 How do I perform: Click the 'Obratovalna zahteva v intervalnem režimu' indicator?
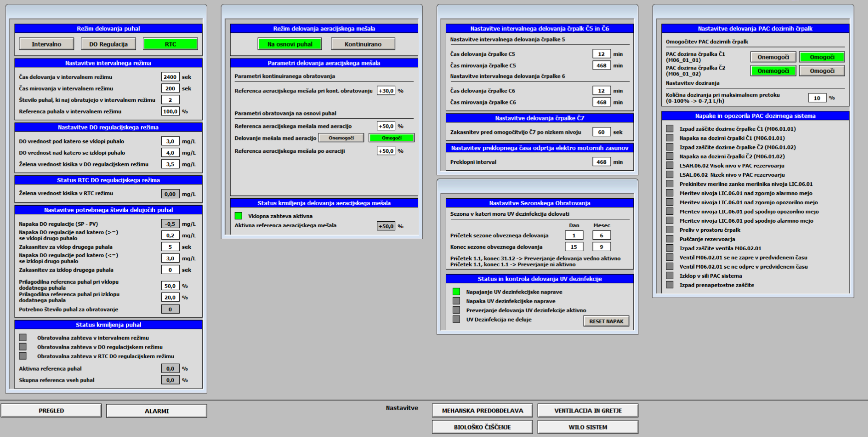(22, 338)
